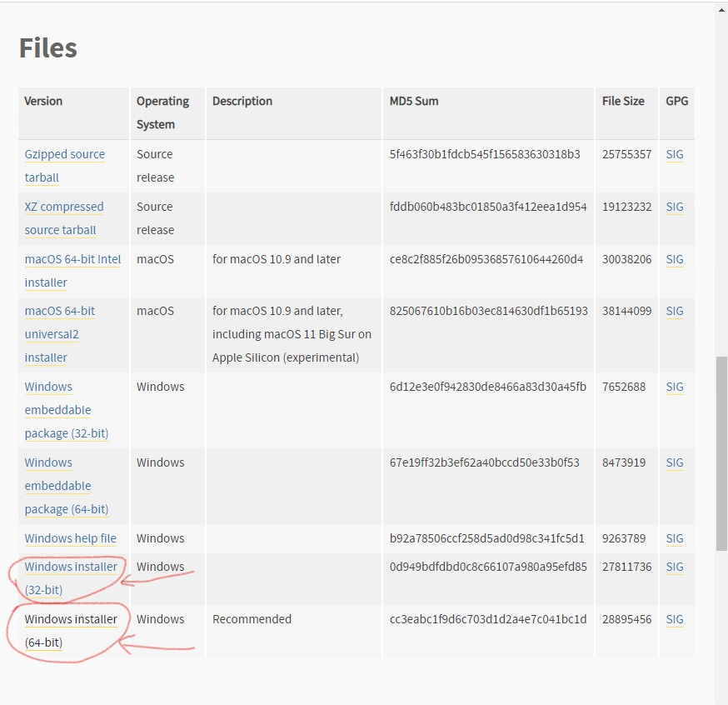Click file size 30038206
Image resolution: width=728 pixels, height=705 pixels.
pyautogui.click(x=626, y=259)
